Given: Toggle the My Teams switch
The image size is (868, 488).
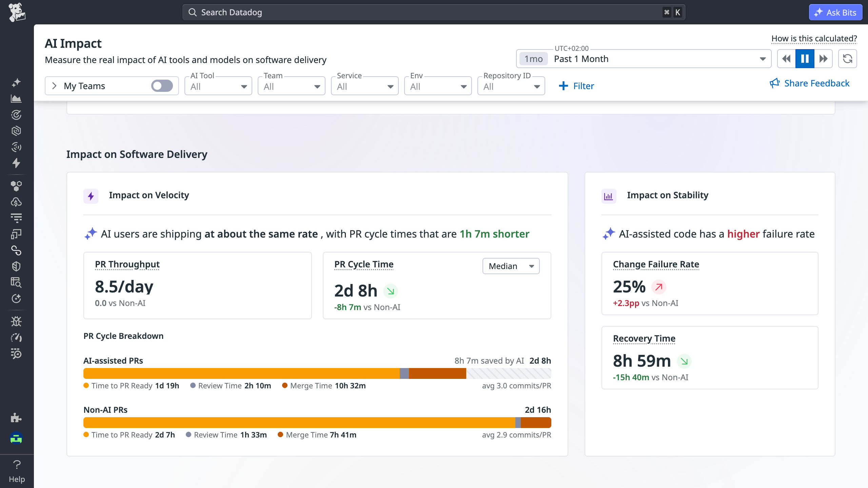Looking at the screenshot, I should (162, 86).
